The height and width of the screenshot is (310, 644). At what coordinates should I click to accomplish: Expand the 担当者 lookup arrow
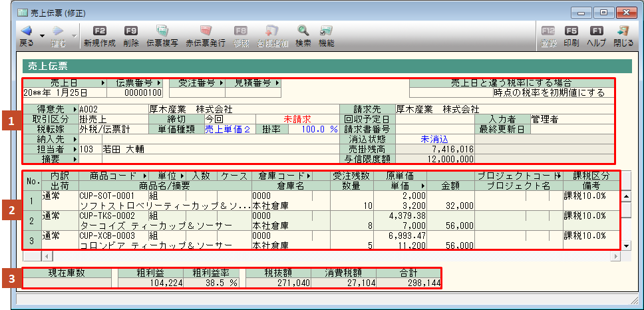pyautogui.click(x=74, y=150)
